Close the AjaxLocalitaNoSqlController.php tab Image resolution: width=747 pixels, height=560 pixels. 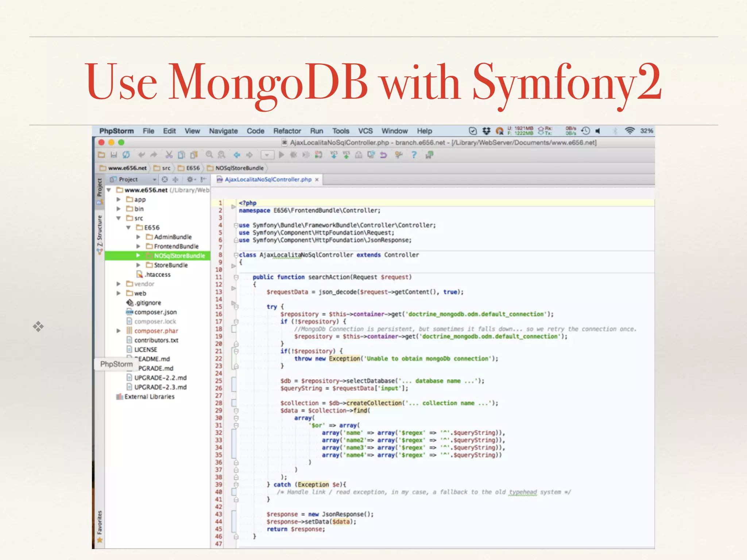(317, 180)
